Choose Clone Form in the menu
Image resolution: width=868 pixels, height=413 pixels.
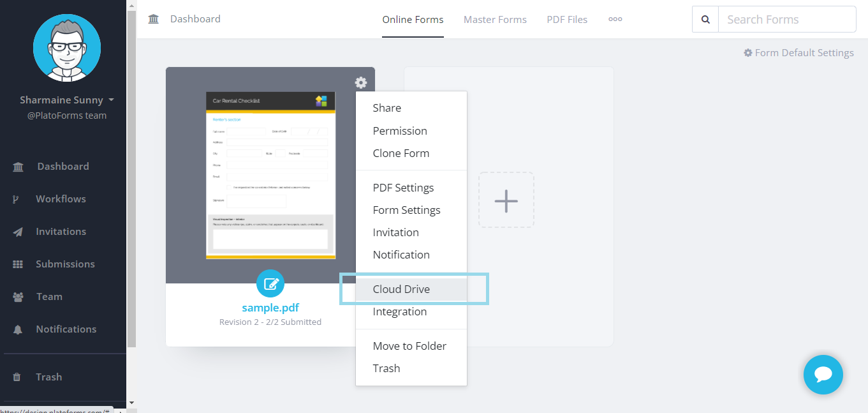pos(401,153)
